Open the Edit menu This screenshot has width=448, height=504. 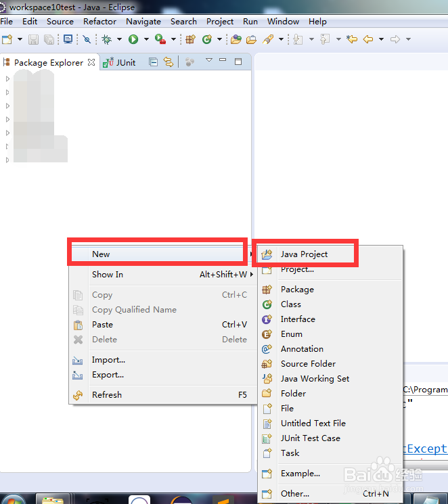pos(30,22)
